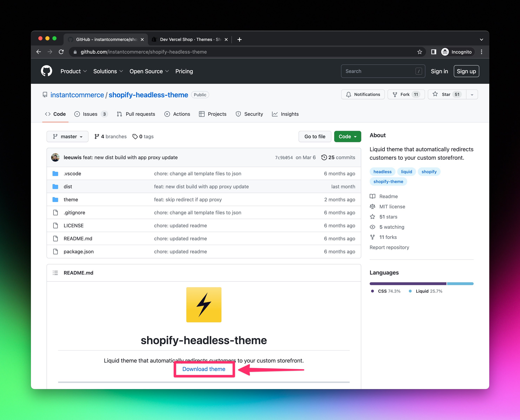
Task: Click the slash shortcut icon in search
Action: coord(419,71)
